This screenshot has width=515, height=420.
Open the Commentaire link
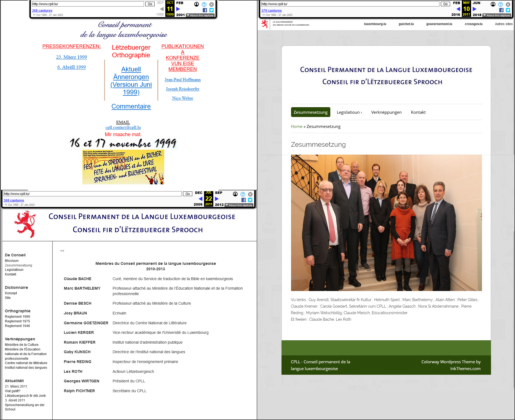tap(131, 106)
